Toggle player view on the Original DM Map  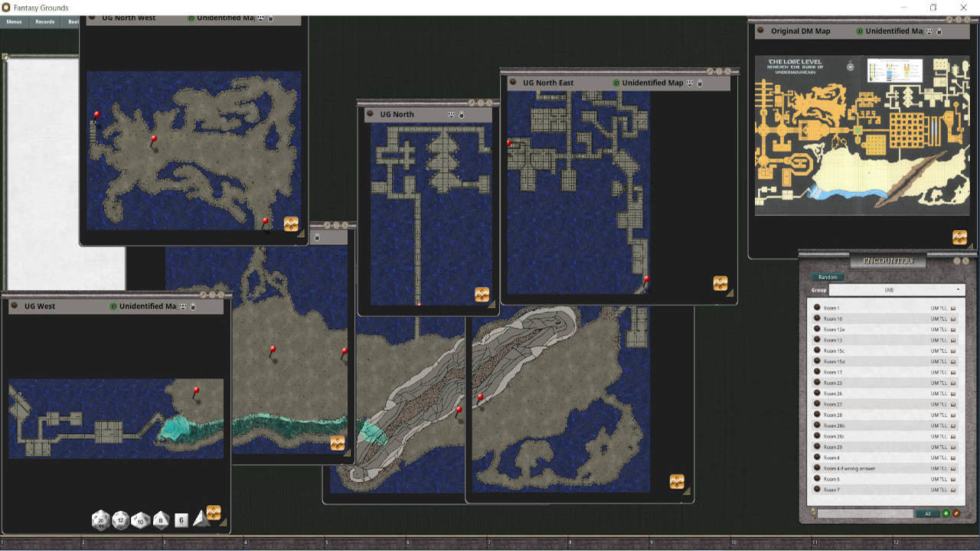click(929, 32)
